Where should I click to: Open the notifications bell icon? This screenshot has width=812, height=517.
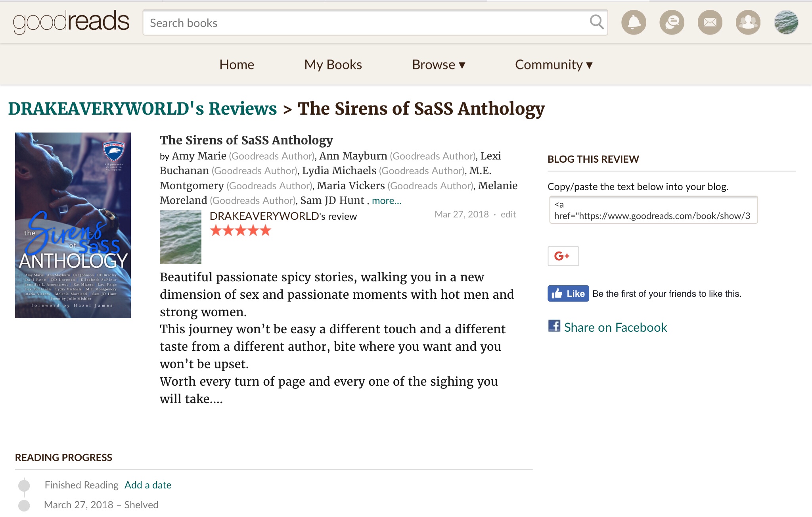coord(633,23)
